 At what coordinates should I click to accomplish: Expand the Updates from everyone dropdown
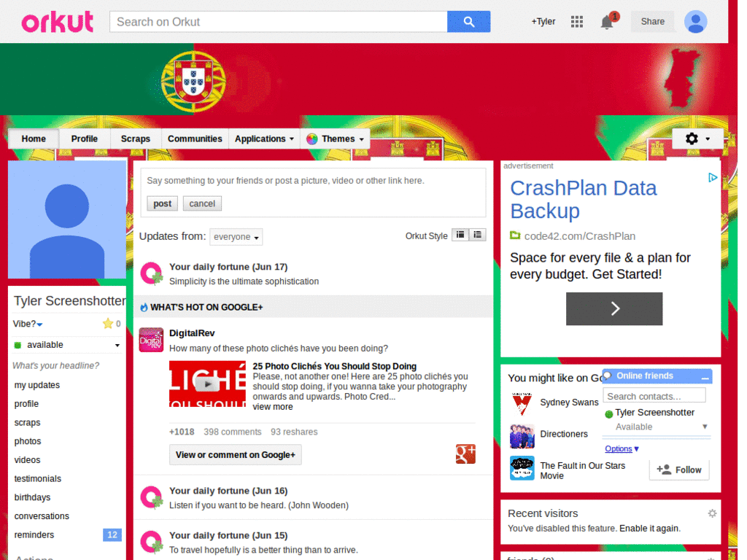tap(236, 237)
